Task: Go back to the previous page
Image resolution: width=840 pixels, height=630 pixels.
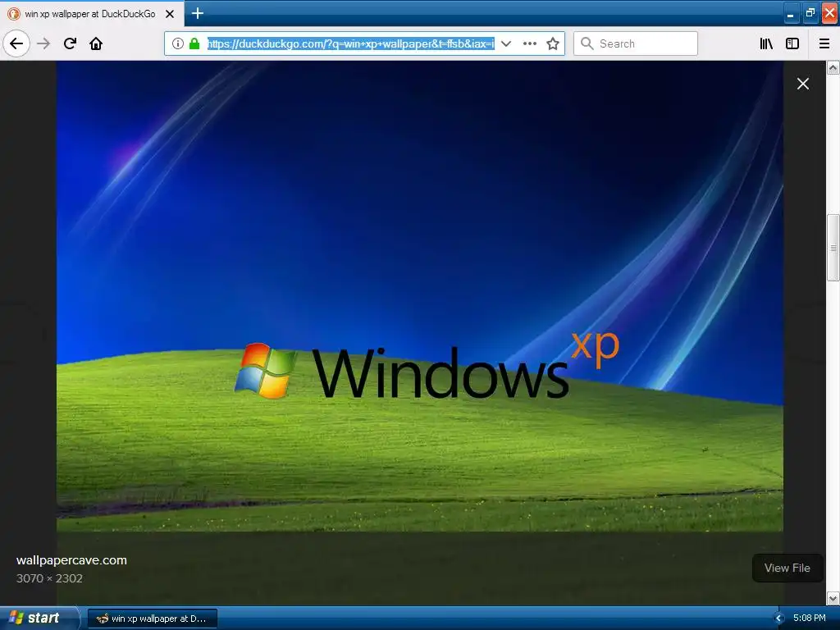Action: (x=16, y=43)
